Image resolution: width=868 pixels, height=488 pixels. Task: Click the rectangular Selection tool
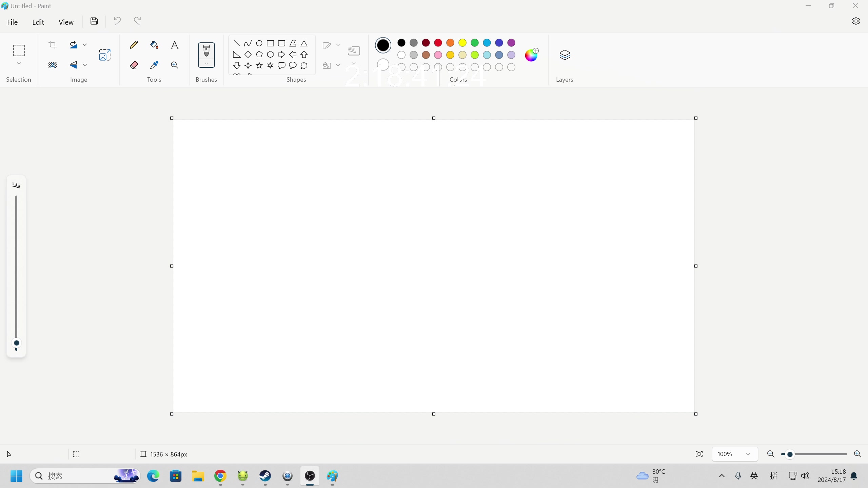19,50
